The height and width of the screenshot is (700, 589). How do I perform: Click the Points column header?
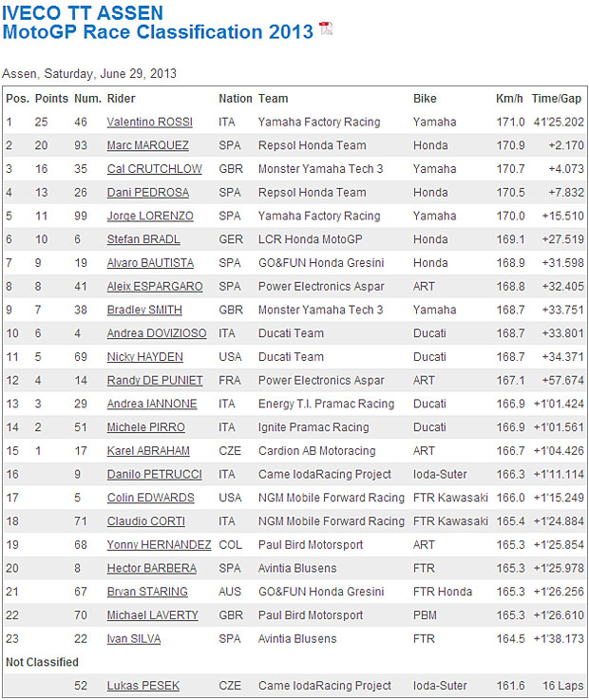[x=51, y=99]
